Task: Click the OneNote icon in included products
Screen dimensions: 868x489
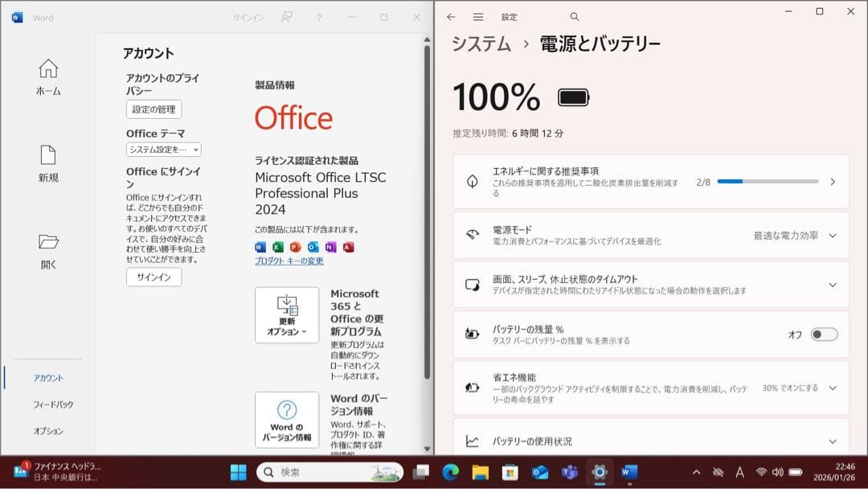Action: pos(330,247)
